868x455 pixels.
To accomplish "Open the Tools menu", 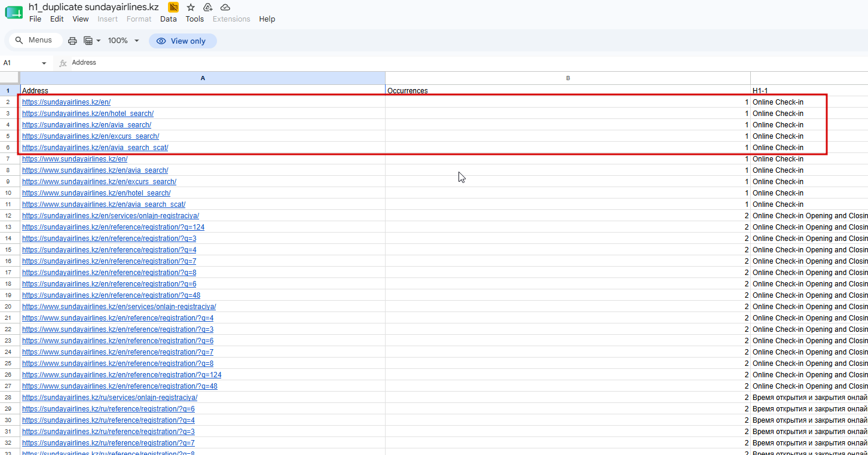I will click(x=195, y=19).
